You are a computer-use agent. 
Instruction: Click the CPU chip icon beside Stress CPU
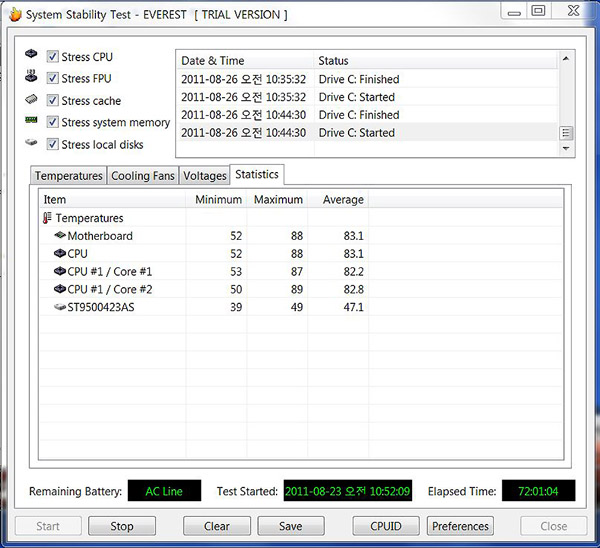tap(31, 54)
